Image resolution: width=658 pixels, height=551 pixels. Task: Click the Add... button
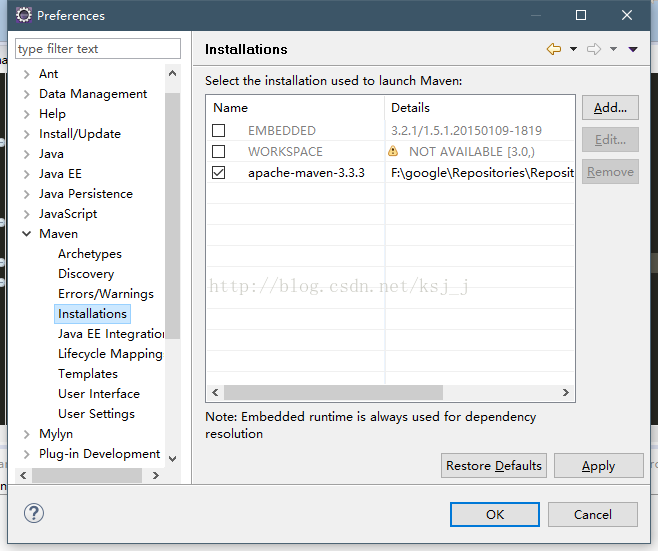(x=610, y=108)
